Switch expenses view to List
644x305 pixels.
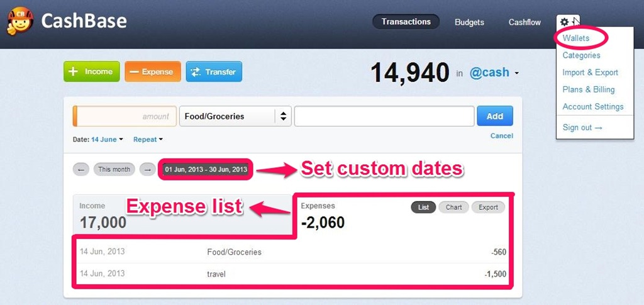tap(423, 207)
